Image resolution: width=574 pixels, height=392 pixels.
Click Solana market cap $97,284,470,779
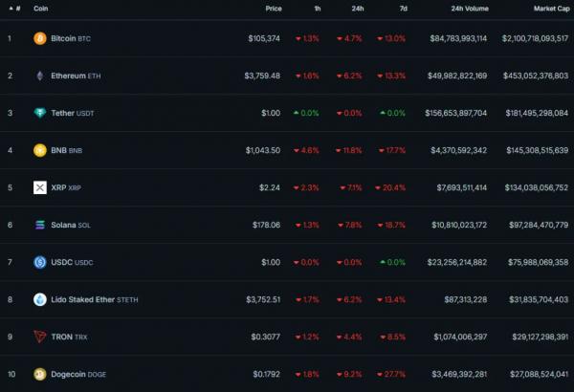pyautogui.click(x=539, y=225)
